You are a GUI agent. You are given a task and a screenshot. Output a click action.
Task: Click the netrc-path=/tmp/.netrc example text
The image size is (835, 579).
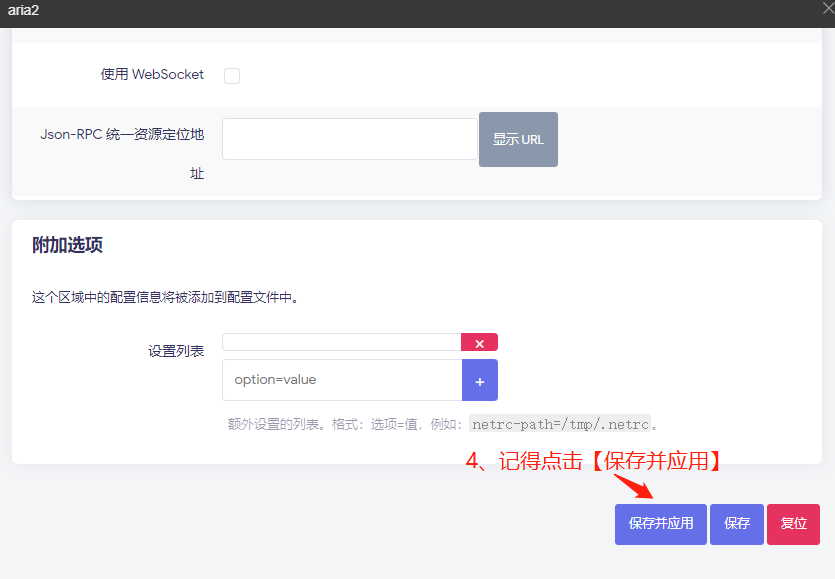(560, 424)
